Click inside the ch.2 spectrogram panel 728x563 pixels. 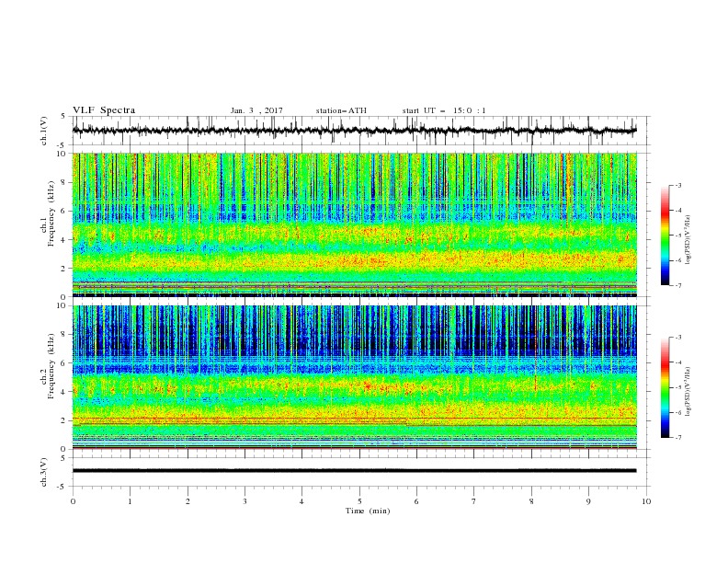[x=354, y=377]
